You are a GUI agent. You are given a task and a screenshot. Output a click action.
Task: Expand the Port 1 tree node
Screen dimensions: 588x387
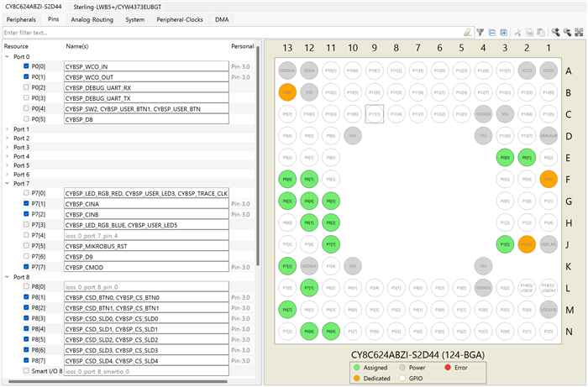[x=8, y=129]
